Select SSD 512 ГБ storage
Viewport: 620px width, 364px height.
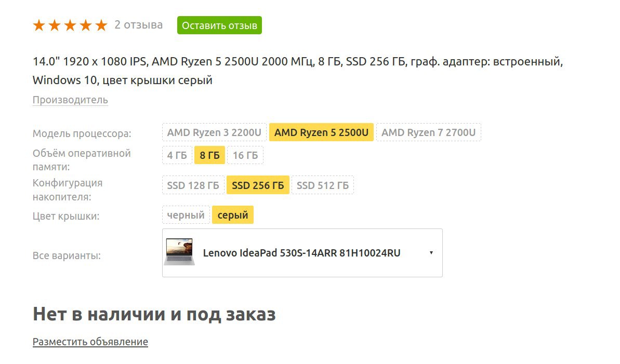[x=323, y=185]
